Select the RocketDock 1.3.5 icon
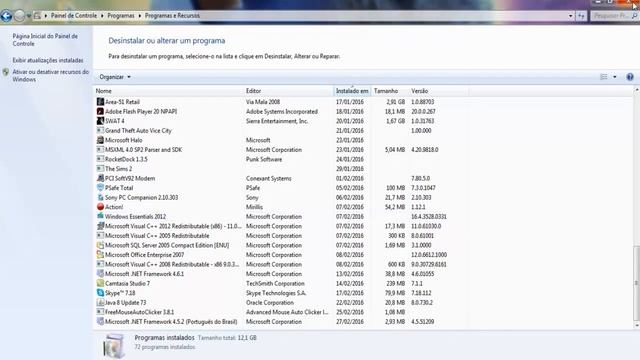Screen dimensions: 640x360 point(100,159)
